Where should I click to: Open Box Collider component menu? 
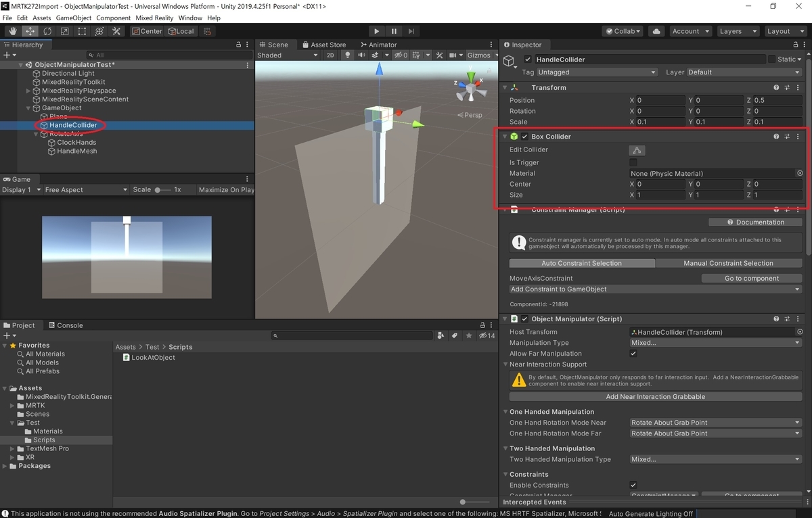[x=798, y=137]
